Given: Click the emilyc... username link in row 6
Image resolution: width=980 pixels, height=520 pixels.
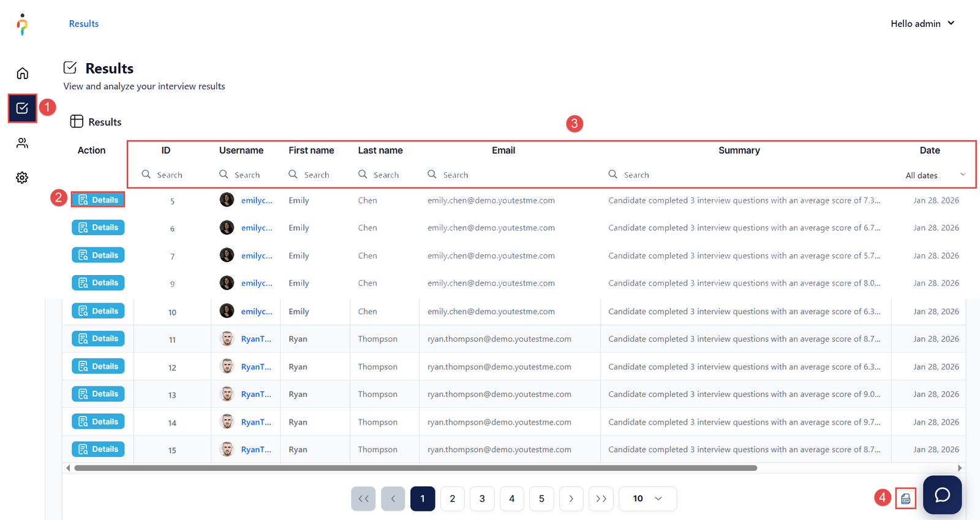Looking at the screenshot, I should click(257, 228).
